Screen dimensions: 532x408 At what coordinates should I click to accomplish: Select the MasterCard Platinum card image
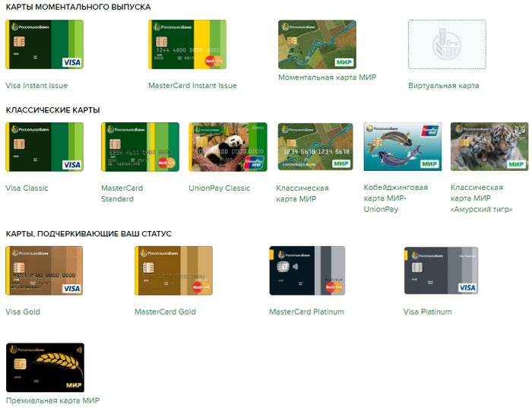click(x=307, y=270)
